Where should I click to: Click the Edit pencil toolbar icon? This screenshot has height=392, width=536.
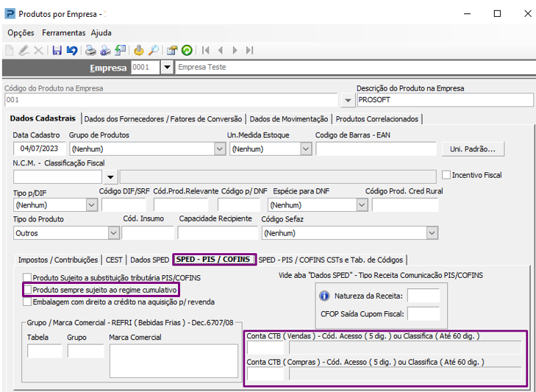pos(24,51)
